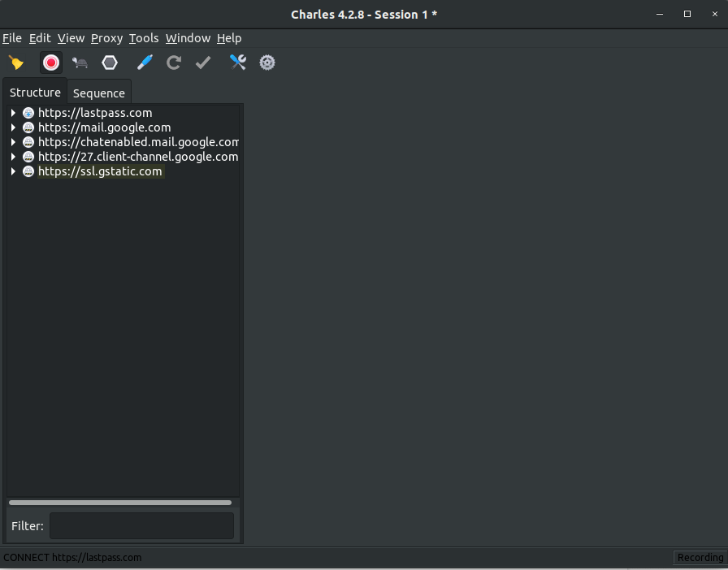This screenshot has height=570, width=728.
Task: Open the Tools menu
Action: (144, 38)
